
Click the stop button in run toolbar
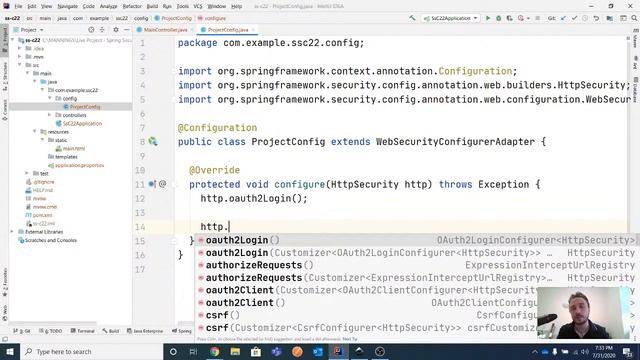click(538, 18)
